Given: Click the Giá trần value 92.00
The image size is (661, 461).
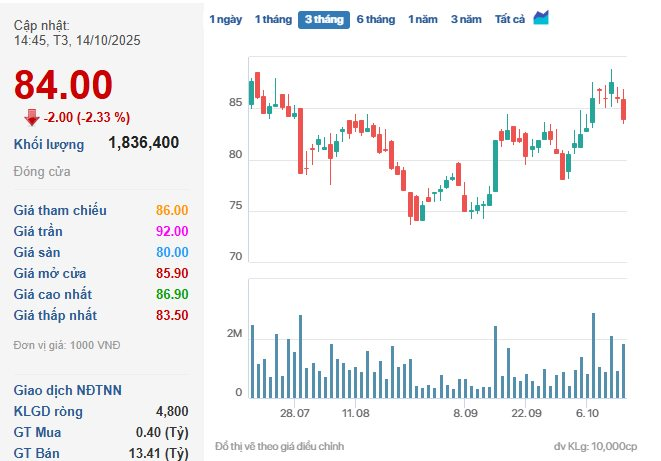Looking at the screenshot, I should point(172,231).
